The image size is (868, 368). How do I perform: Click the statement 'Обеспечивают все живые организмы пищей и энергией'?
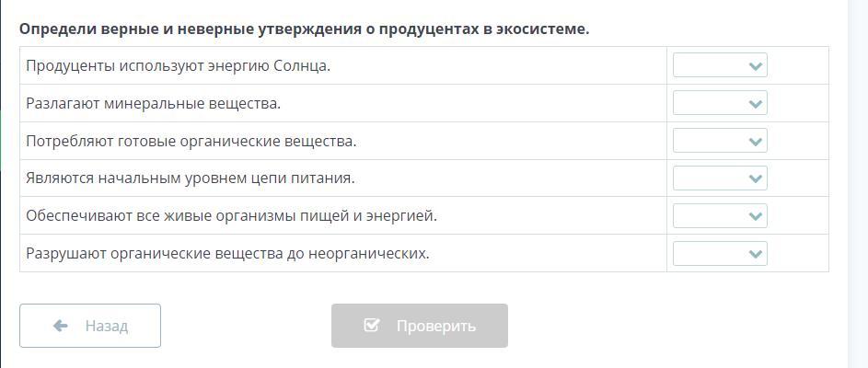[232, 216]
